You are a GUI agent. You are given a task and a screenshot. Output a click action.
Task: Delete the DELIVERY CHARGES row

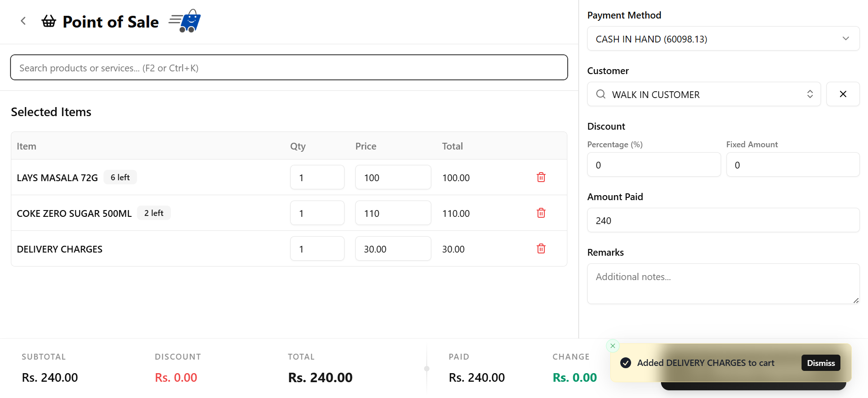click(541, 248)
